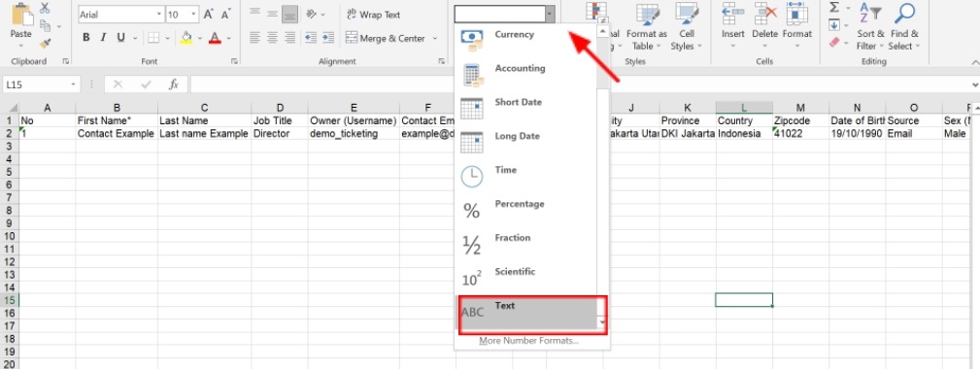Click the AutoSum sigma icon
This screenshot has height=369, width=980.
tap(834, 8)
